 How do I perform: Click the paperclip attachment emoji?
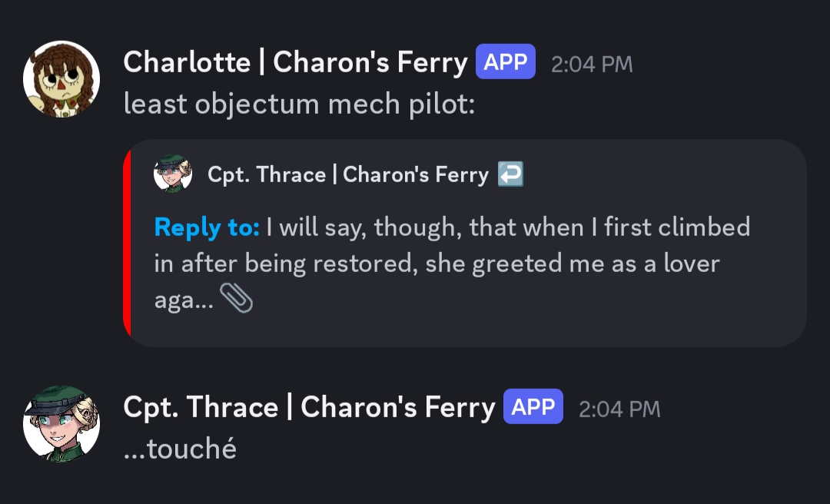[236, 299]
